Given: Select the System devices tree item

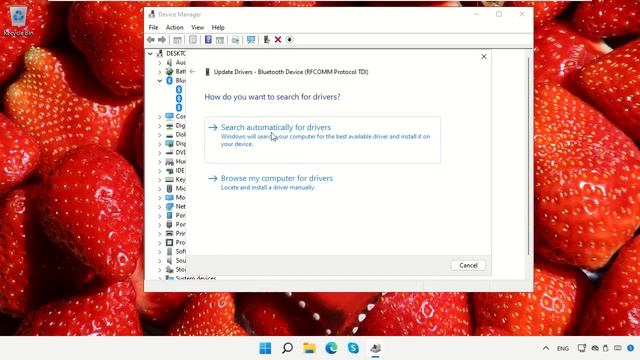Looking at the screenshot, I should [x=191, y=278].
